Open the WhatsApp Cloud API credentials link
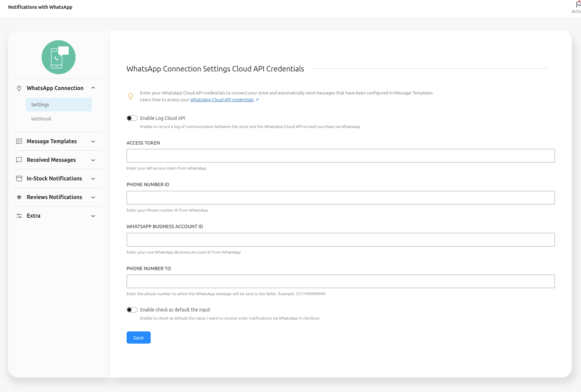 [222, 100]
